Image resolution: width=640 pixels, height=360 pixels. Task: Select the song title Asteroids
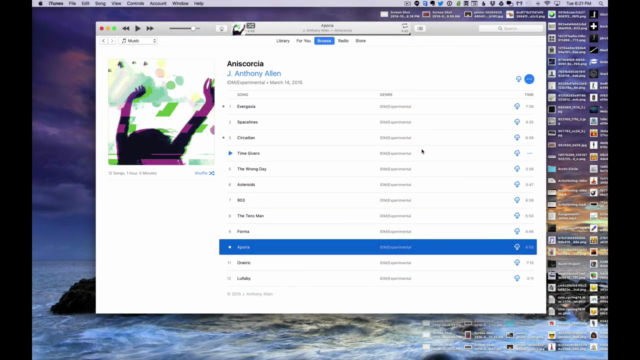click(246, 184)
